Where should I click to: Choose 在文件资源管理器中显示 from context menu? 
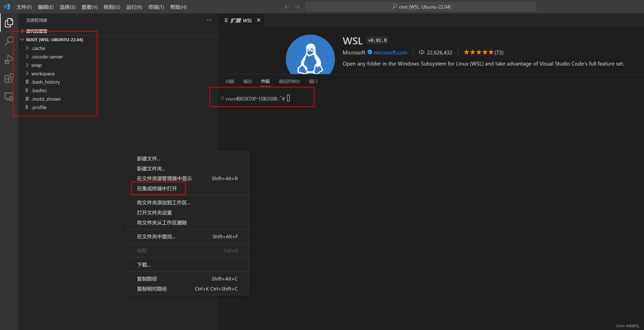click(x=188, y=178)
